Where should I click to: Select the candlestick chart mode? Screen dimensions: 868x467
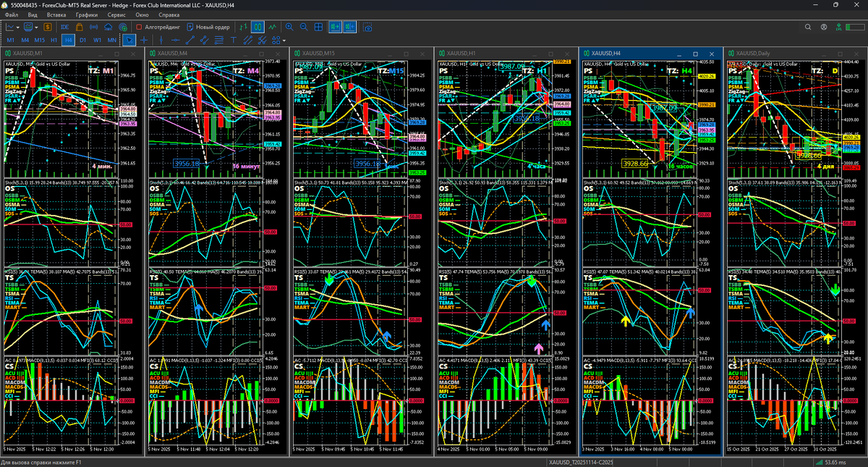tap(258, 27)
